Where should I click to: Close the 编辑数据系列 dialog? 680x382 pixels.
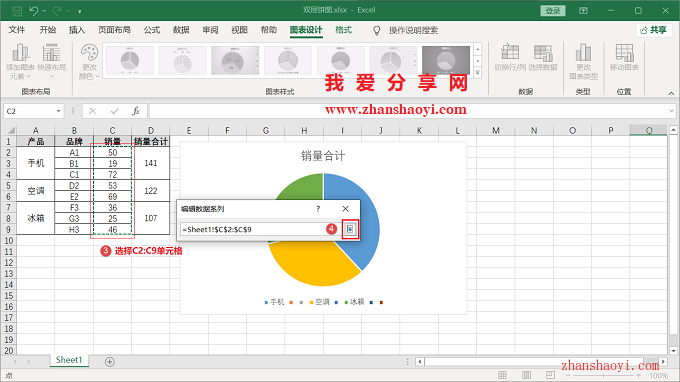pos(345,209)
